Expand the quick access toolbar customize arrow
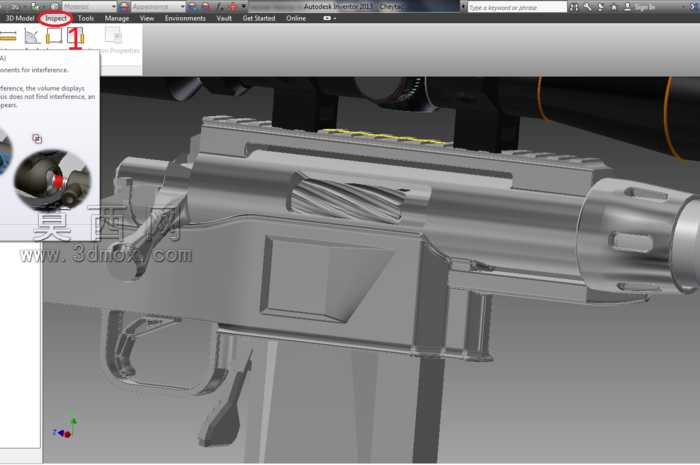 pos(244,7)
